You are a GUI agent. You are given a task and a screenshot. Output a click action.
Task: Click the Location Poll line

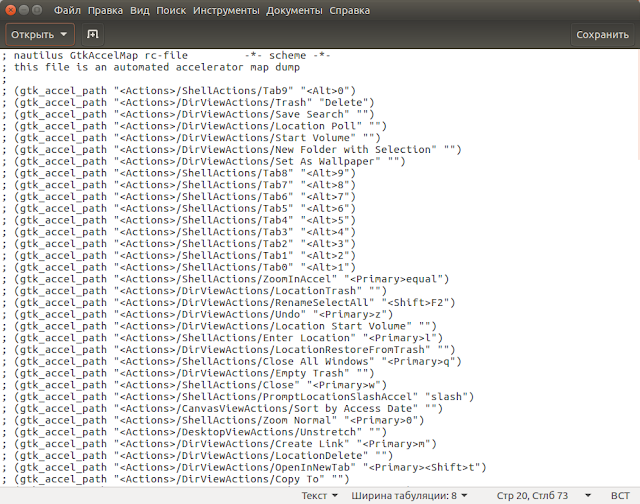(194, 126)
